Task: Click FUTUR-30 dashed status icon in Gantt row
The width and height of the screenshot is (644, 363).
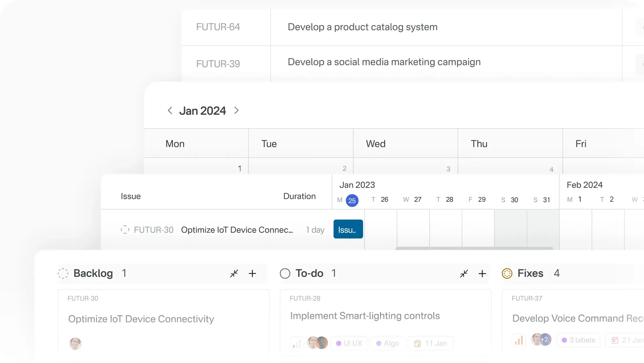Action: point(125,229)
